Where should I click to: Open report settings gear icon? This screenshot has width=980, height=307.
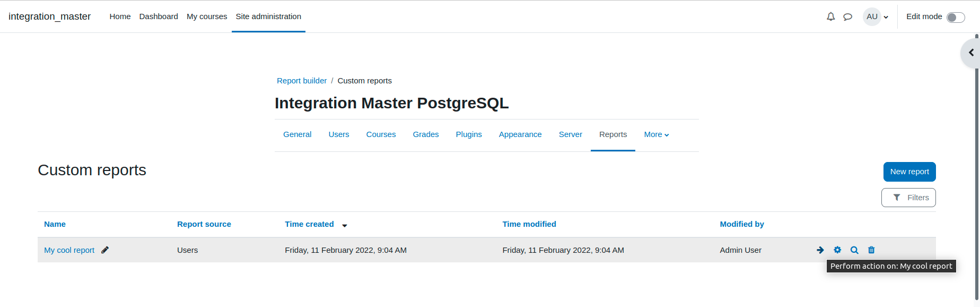837,250
